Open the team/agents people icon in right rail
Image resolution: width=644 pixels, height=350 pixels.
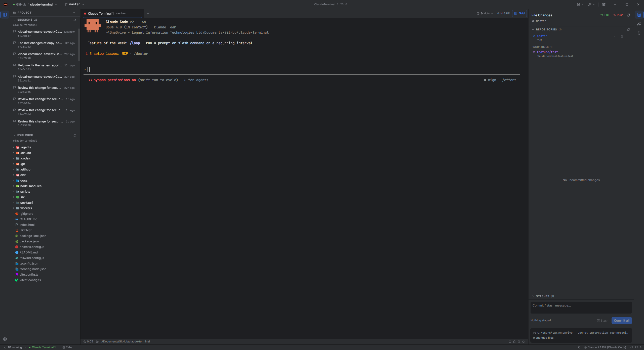639,24
